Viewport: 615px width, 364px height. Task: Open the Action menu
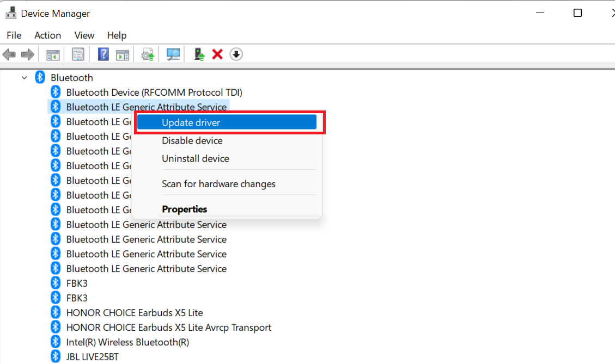coord(48,35)
